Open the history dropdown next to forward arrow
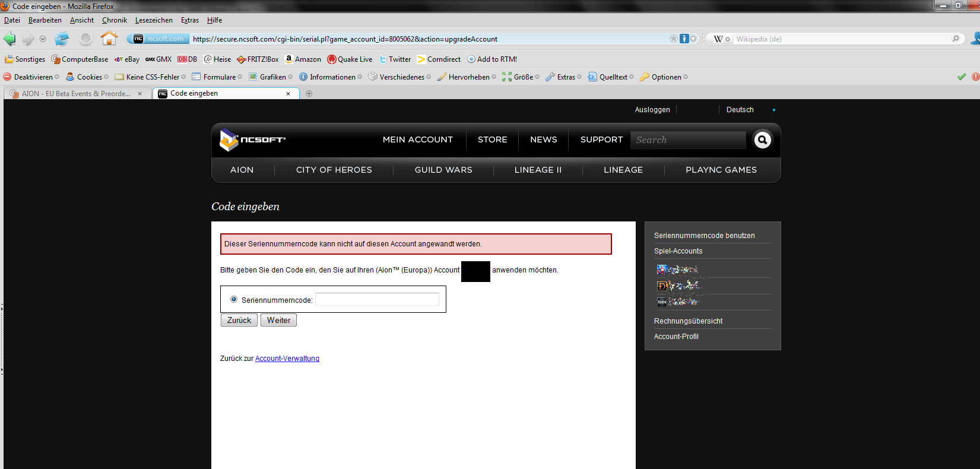 coord(43,39)
